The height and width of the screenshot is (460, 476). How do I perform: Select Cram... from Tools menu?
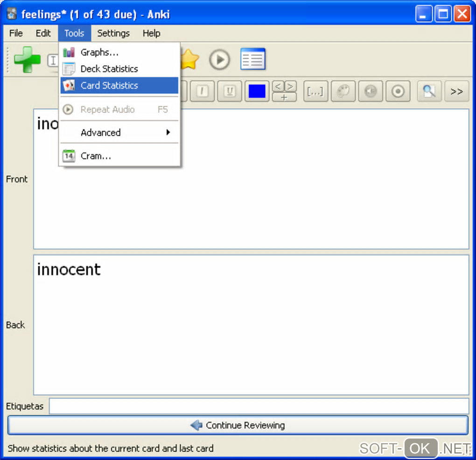[119, 156]
